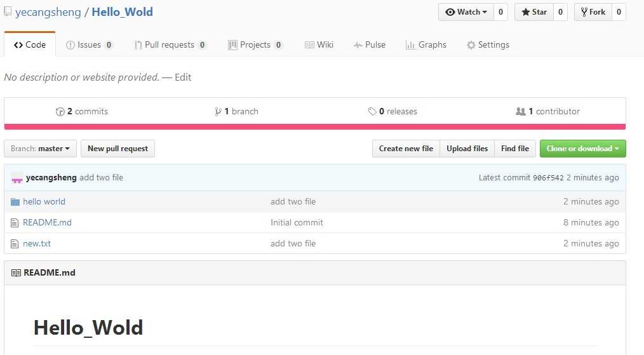Image resolution: width=644 pixels, height=355 pixels.
Task: Click the people icon beside 1 contributor
Action: tap(520, 111)
